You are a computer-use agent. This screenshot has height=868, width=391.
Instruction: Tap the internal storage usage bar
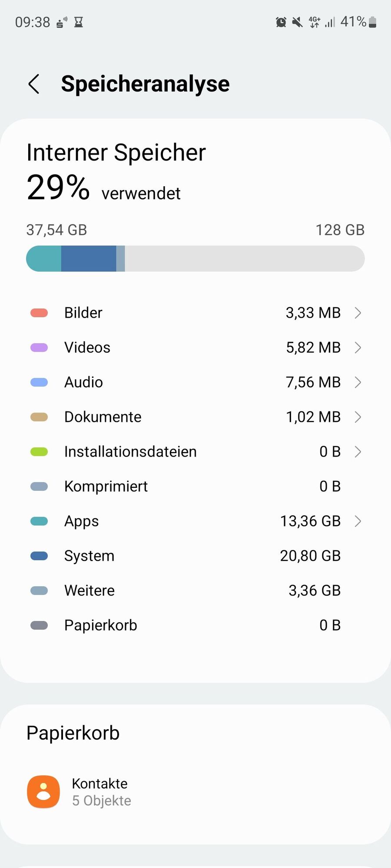tap(195, 259)
